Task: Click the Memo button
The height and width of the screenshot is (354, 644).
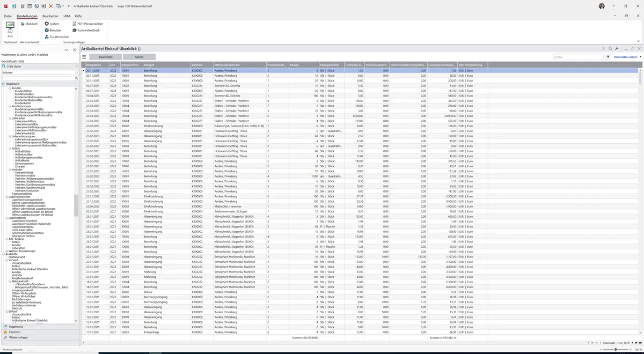Action: pos(140,56)
